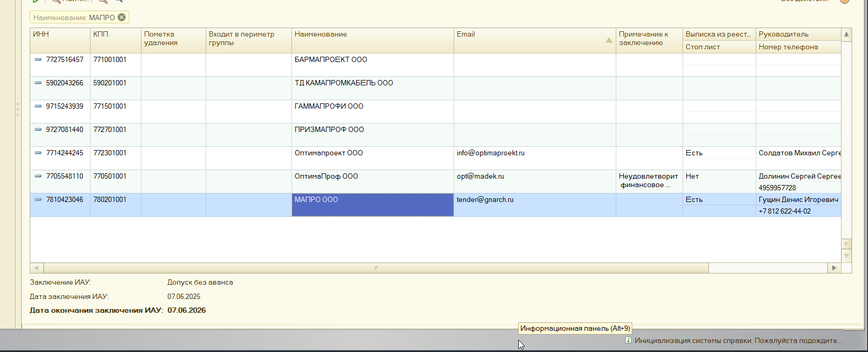Viewport: 868px width, 352px height.
Task: Click the «Неудовлетворит финансовое ...» note cell
Action: pyautogui.click(x=649, y=181)
